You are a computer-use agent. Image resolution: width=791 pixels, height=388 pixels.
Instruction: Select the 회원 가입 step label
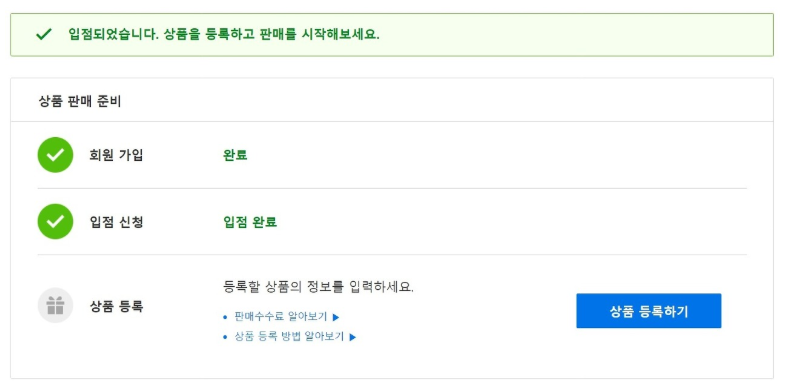(x=117, y=155)
